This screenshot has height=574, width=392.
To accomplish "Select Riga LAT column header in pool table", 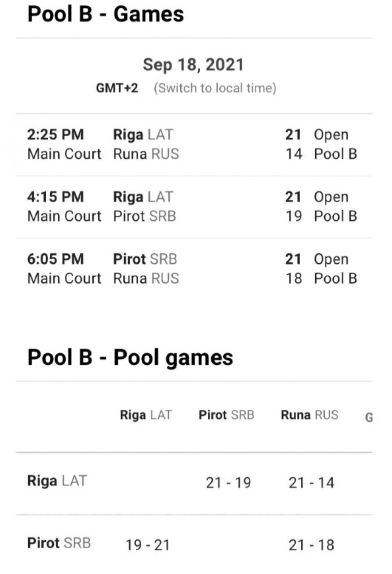I will (x=146, y=415).
